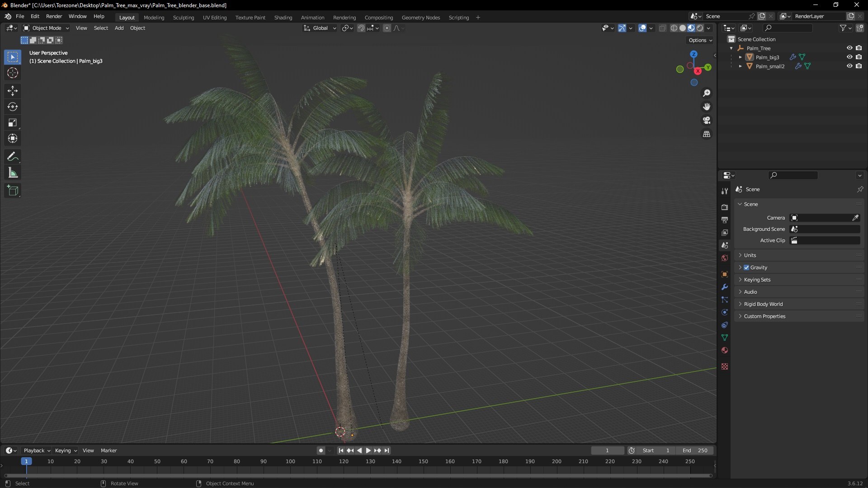868x488 pixels.
Task: Click the pan view hand icon
Action: [707, 107]
